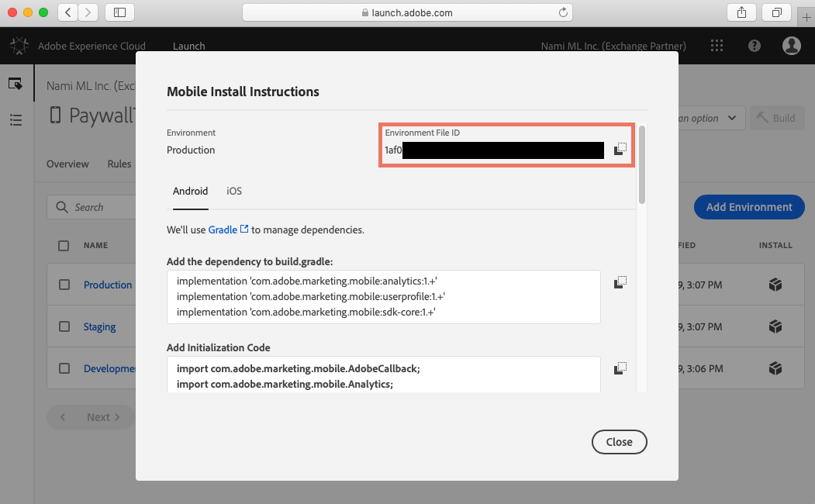Click the Environment File ID value
The height and width of the screenshot is (504, 815).
coord(494,150)
